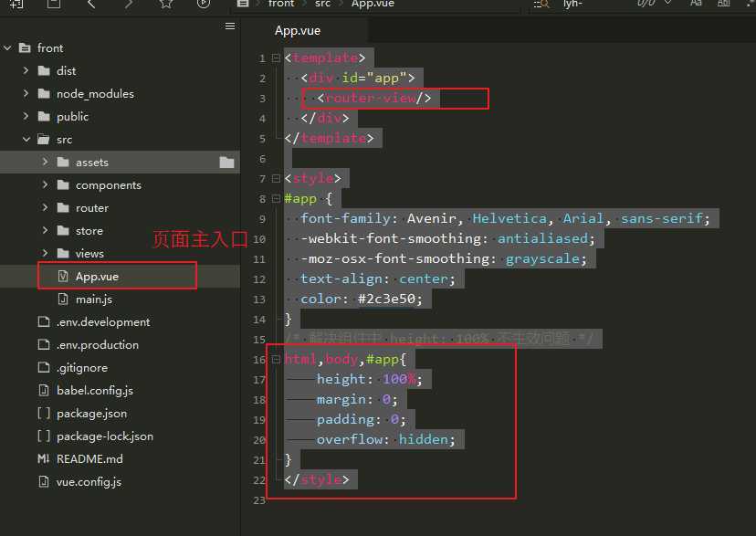This screenshot has height=536, width=756.
Task: Click the back navigation arrow in toolbar
Action: click(x=91, y=4)
